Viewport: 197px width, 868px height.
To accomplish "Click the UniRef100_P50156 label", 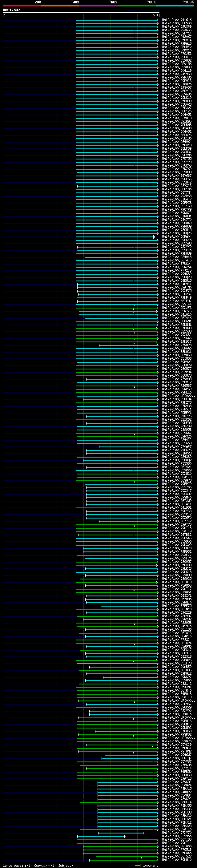I will (177, 64).
